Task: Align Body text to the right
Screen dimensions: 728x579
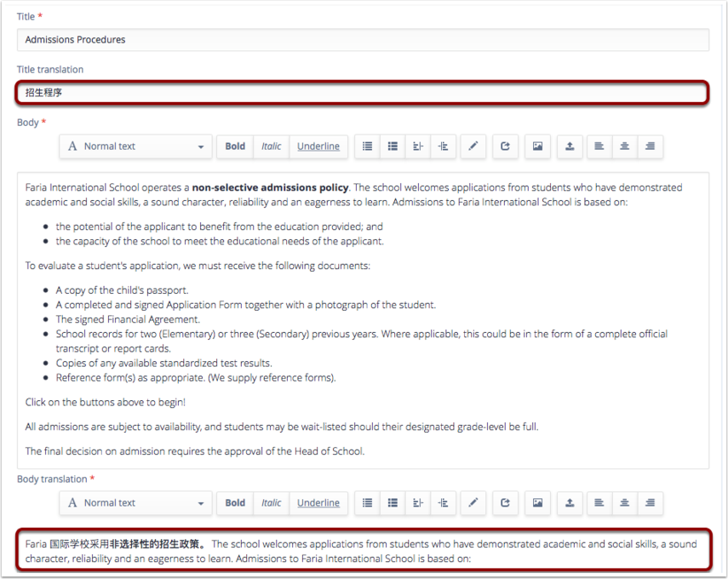Action: tap(650, 146)
